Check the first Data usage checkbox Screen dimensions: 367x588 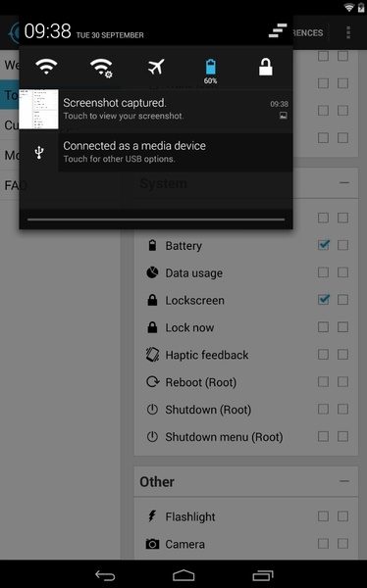(324, 272)
